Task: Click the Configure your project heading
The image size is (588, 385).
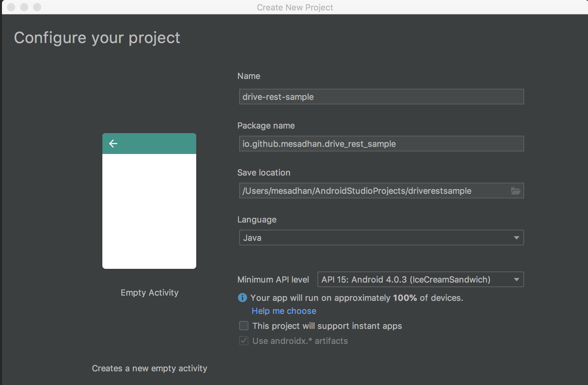Action: (x=97, y=38)
